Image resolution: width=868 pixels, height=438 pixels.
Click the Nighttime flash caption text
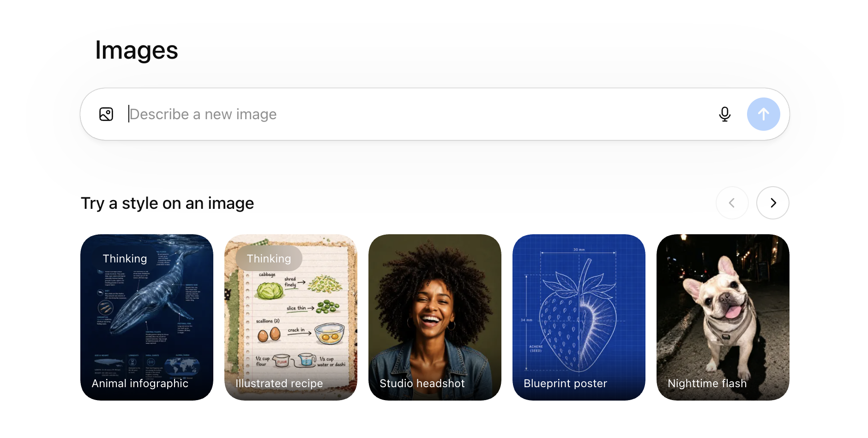pyautogui.click(x=707, y=383)
